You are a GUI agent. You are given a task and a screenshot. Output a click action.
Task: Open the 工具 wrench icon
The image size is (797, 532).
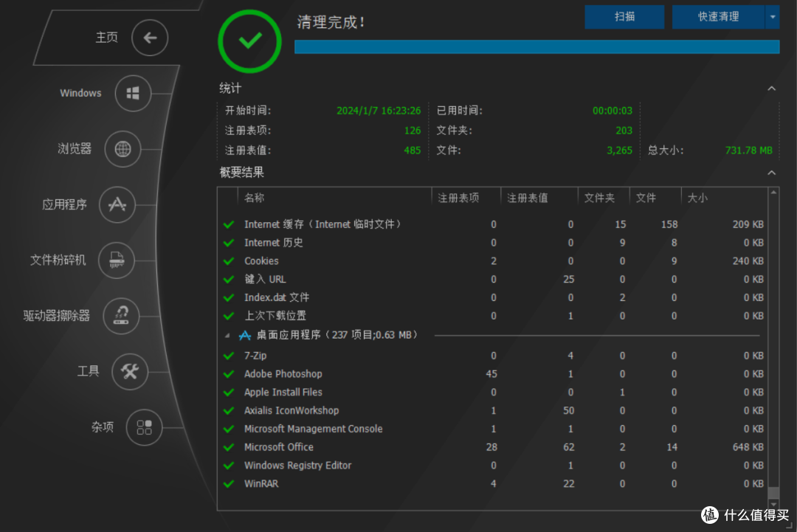pyautogui.click(x=130, y=371)
